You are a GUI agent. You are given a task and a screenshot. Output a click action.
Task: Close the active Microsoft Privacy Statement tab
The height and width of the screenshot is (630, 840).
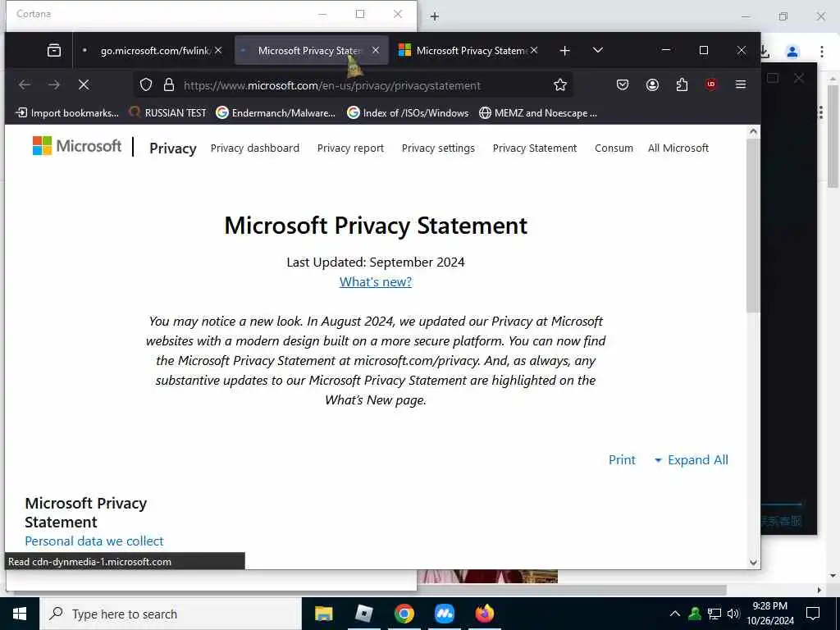click(x=376, y=50)
